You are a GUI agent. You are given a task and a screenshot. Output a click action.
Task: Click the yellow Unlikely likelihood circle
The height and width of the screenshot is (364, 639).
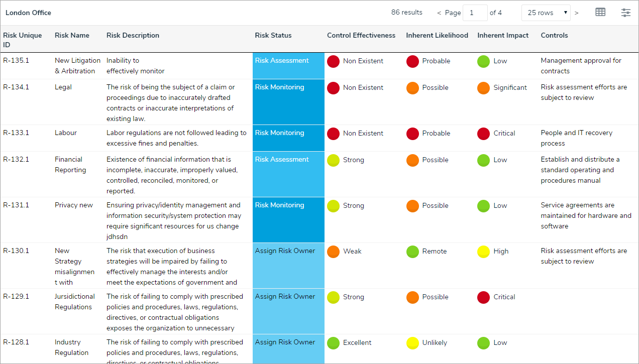[x=413, y=343]
